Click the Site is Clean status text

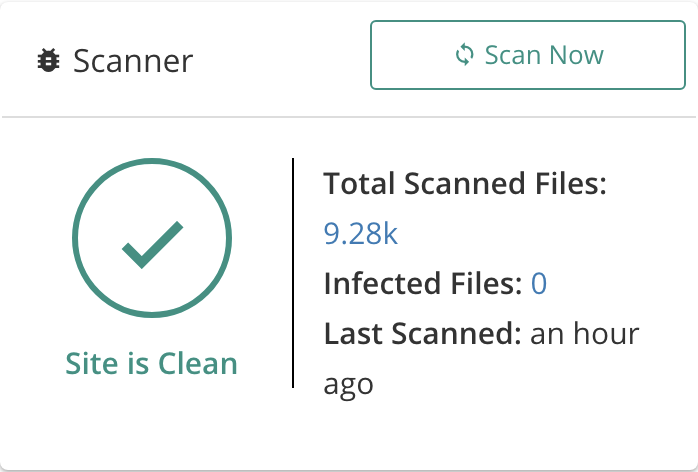(x=151, y=363)
